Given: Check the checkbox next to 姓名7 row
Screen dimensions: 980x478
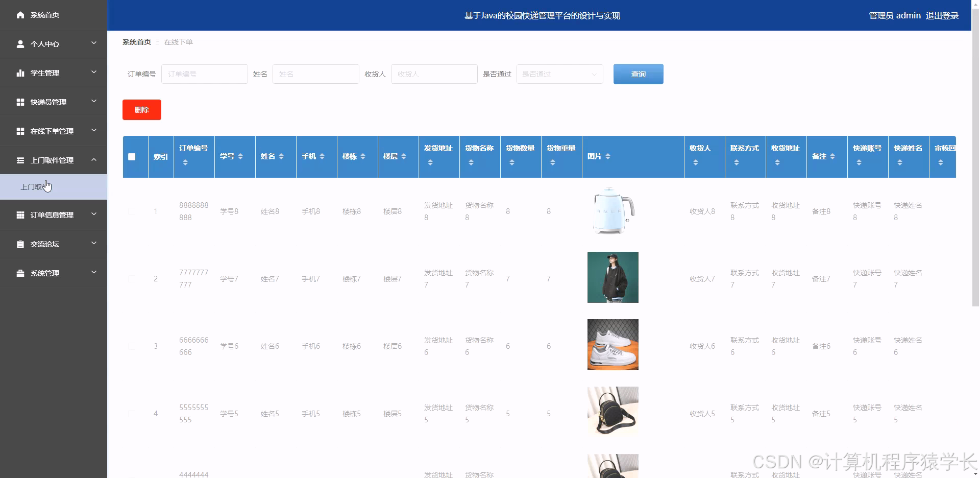Looking at the screenshot, I should 132,279.
